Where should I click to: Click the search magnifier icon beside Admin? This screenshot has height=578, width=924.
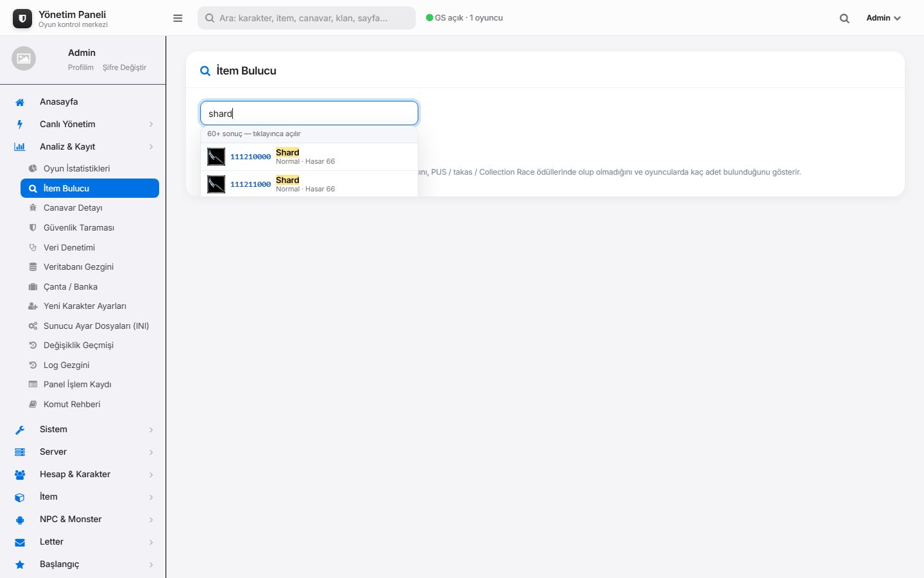(x=844, y=19)
